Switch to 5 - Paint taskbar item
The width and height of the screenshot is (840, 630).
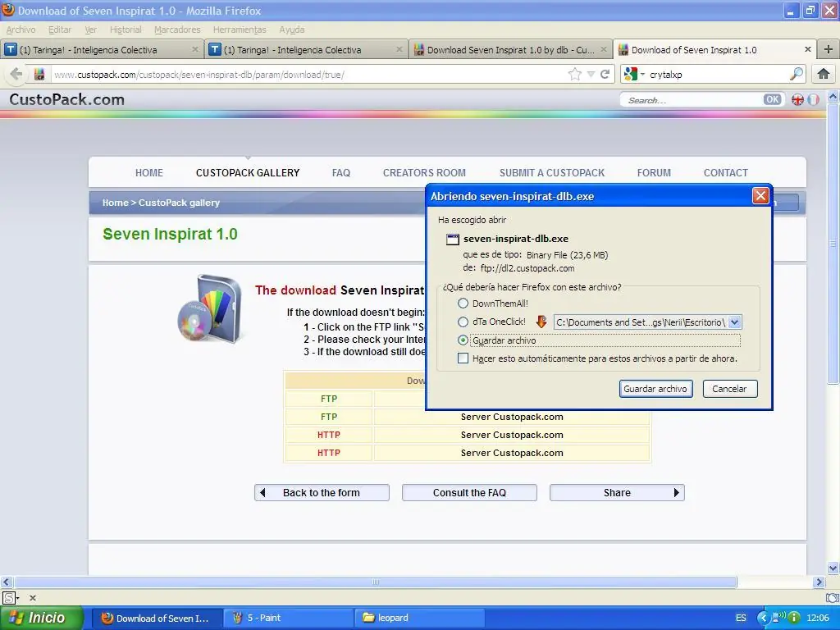[288, 618]
